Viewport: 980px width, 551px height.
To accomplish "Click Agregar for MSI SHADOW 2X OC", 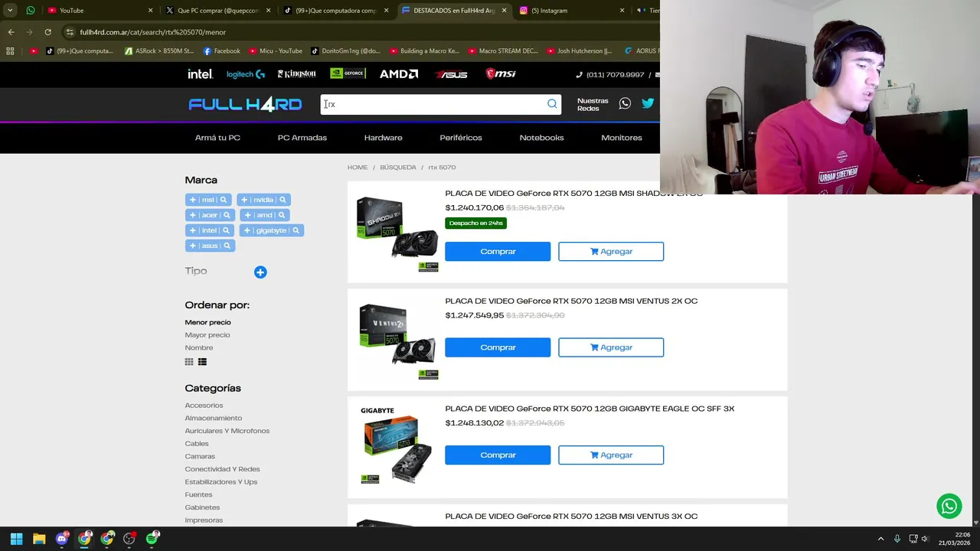I will tap(611, 252).
